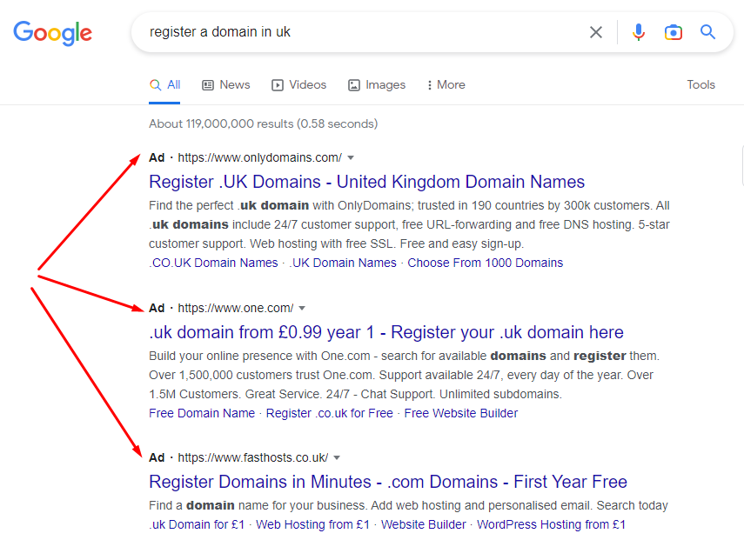744x560 pixels.
Task: Open Register .UK Domains ad headline
Action: [x=367, y=182]
